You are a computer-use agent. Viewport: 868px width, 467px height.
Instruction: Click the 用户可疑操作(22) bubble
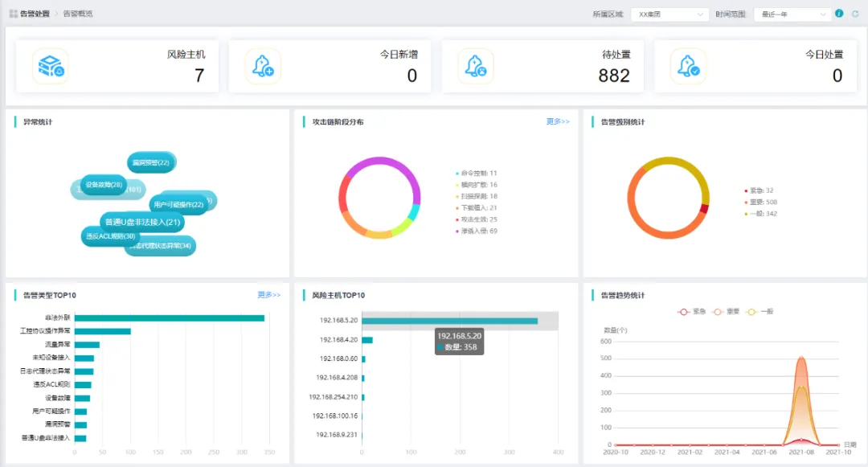[x=178, y=205]
